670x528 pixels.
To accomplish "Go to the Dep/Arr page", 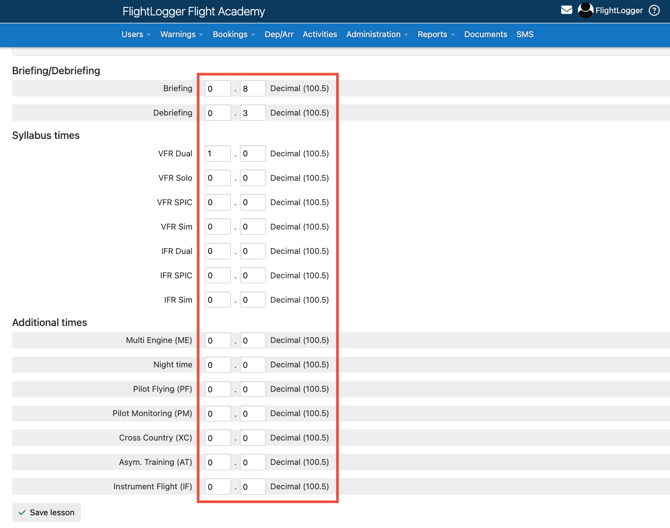I will click(279, 34).
